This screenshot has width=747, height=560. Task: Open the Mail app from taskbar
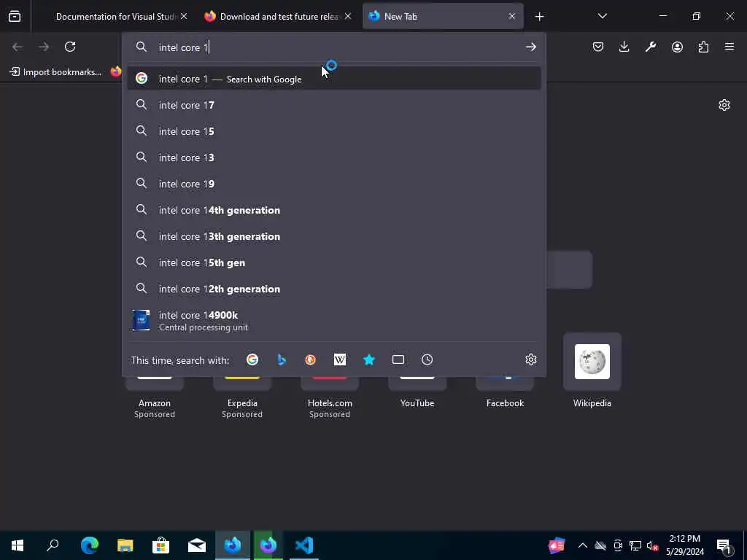197,545
